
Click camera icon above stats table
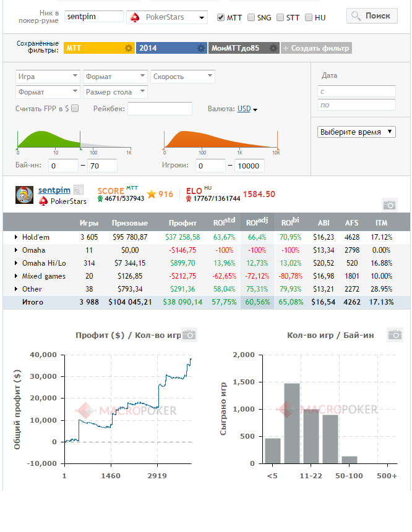pos(389,205)
